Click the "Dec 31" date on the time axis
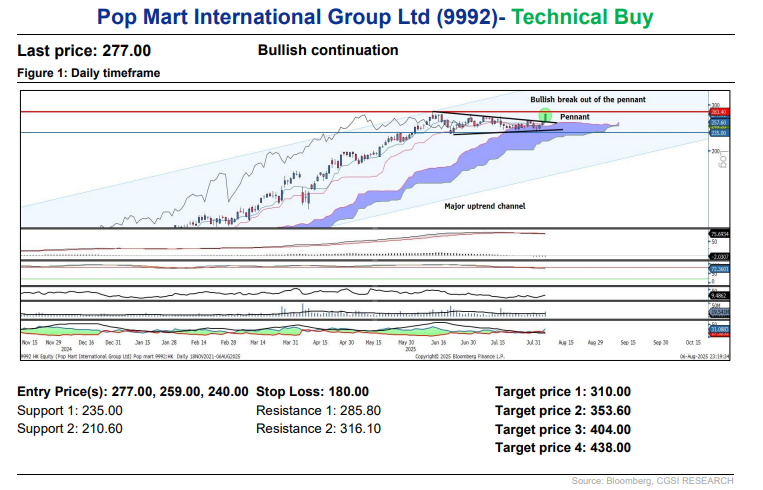The height and width of the screenshot is (490, 763). [x=113, y=343]
